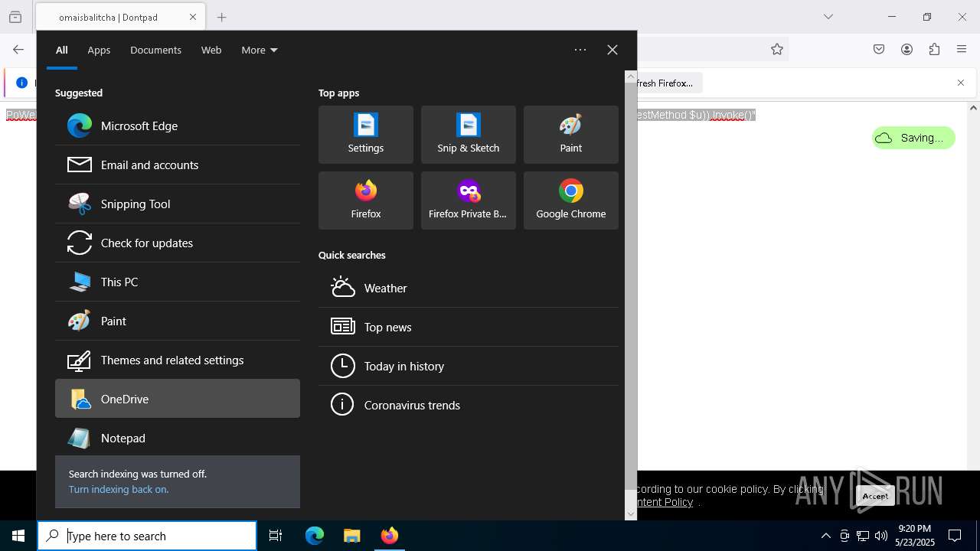Dismiss the Firefox notification bar
This screenshot has height=551, width=980.
point(961,83)
